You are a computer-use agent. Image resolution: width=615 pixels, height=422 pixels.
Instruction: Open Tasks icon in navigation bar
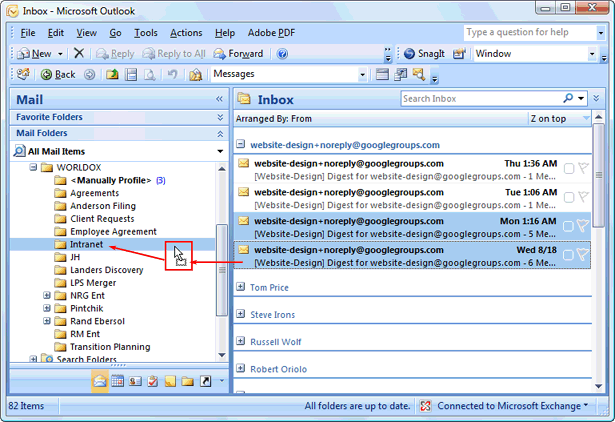coord(153,381)
